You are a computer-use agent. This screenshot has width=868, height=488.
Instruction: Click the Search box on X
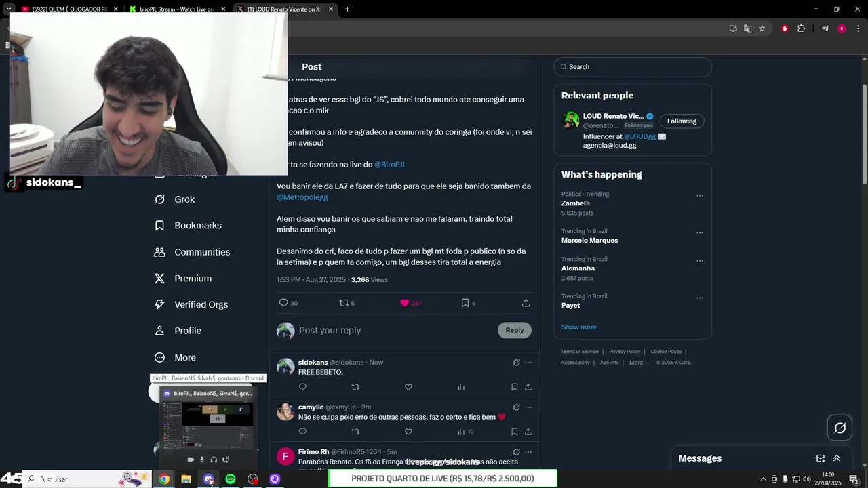tap(633, 67)
